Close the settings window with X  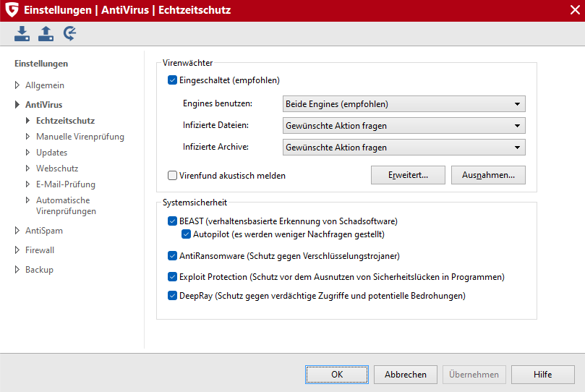click(575, 9)
